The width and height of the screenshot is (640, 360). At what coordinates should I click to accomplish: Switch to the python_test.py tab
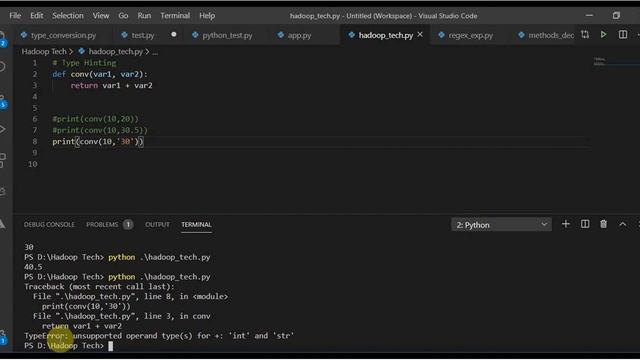pos(227,35)
